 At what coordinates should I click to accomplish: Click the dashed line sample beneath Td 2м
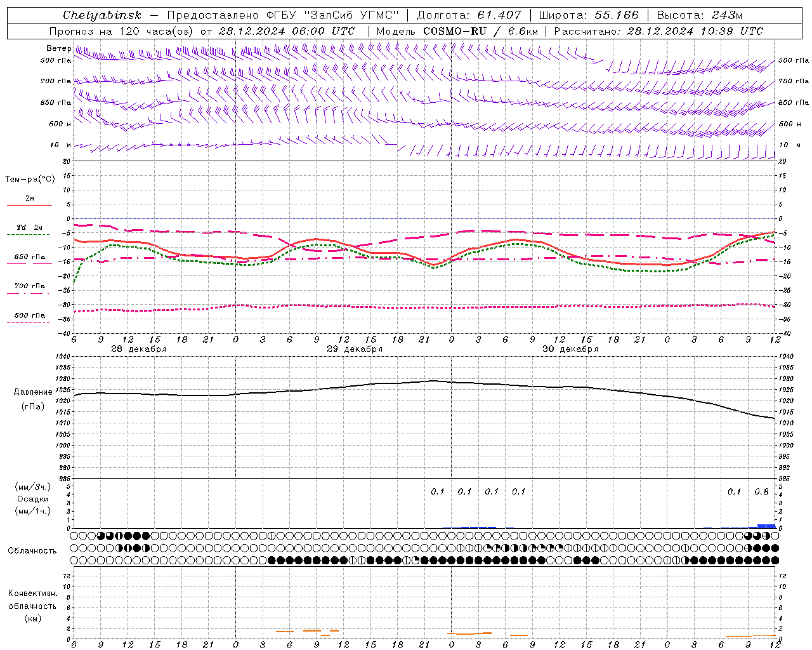(x=29, y=235)
